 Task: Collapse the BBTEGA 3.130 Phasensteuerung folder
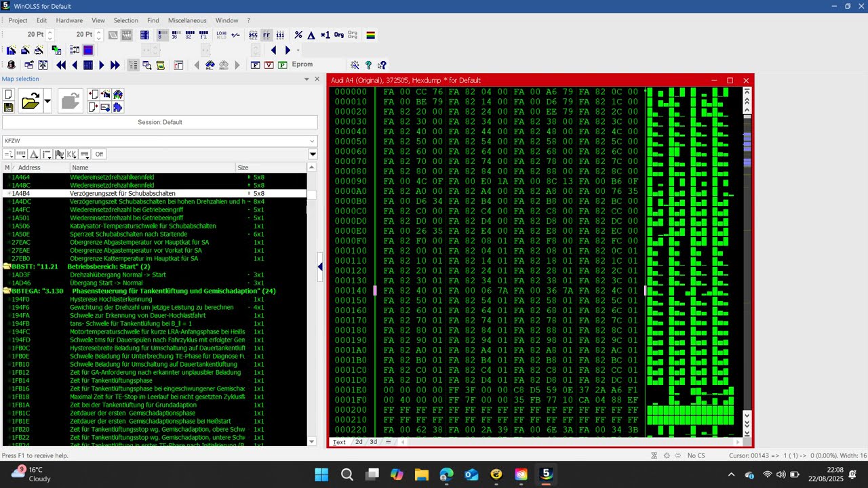(x=7, y=291)
